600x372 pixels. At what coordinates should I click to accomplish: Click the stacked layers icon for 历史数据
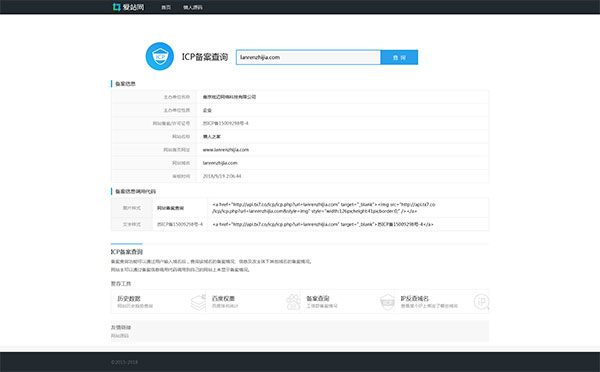point(198,302)
